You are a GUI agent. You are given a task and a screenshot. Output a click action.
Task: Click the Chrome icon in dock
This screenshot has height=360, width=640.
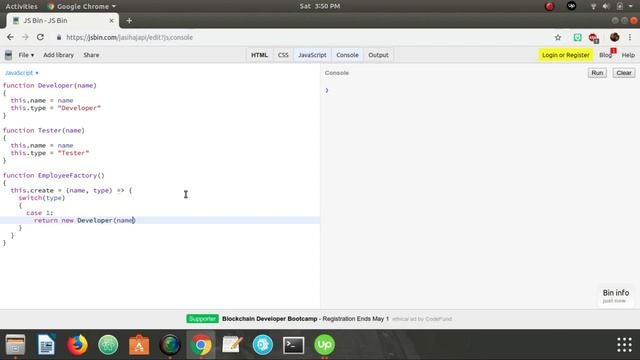201,344
